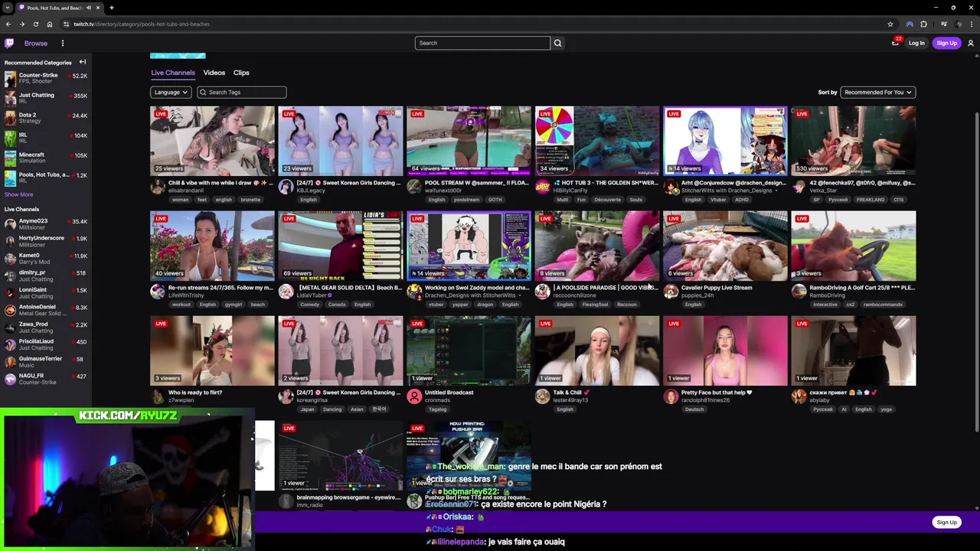Image resolution: width=980 pixels, height=551 pixels.
Task: Click the puppies_24h channel avatar
Action: (x=671, y=291)
